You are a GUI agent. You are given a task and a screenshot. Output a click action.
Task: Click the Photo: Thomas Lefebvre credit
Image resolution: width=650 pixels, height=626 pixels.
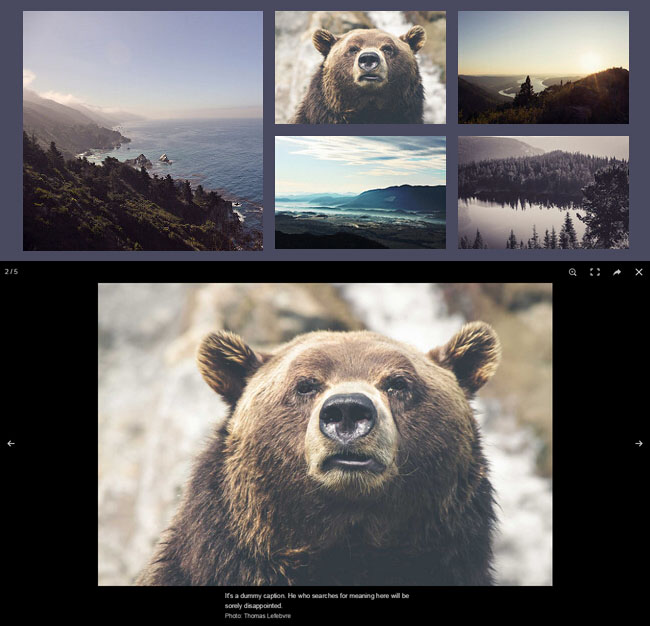point(257,616)
